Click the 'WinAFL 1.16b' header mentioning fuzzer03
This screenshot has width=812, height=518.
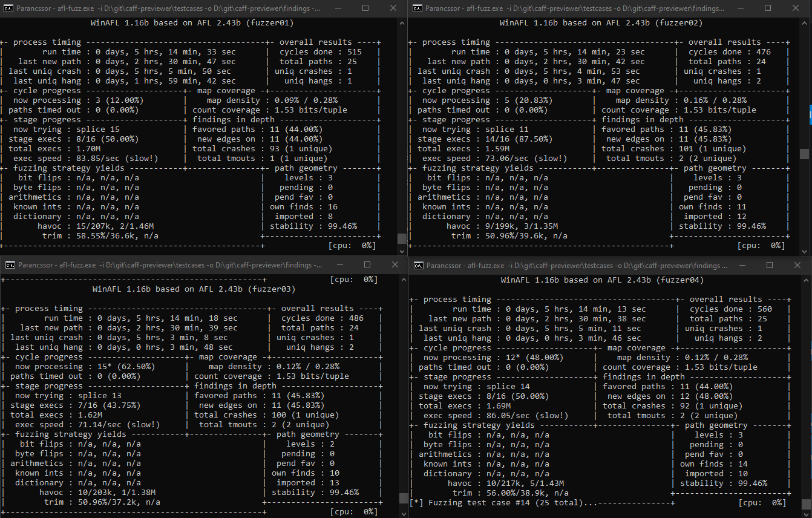tap(194, 289)
